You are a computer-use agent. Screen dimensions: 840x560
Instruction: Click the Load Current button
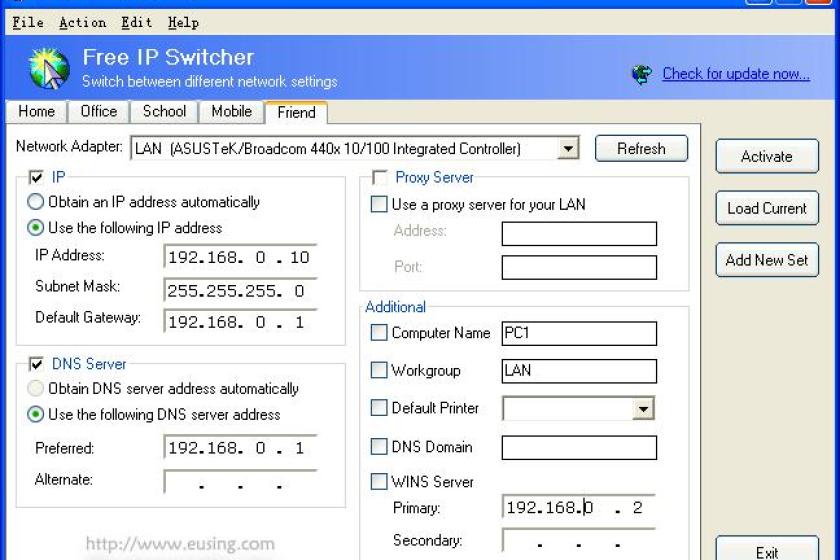click(767, 208)
